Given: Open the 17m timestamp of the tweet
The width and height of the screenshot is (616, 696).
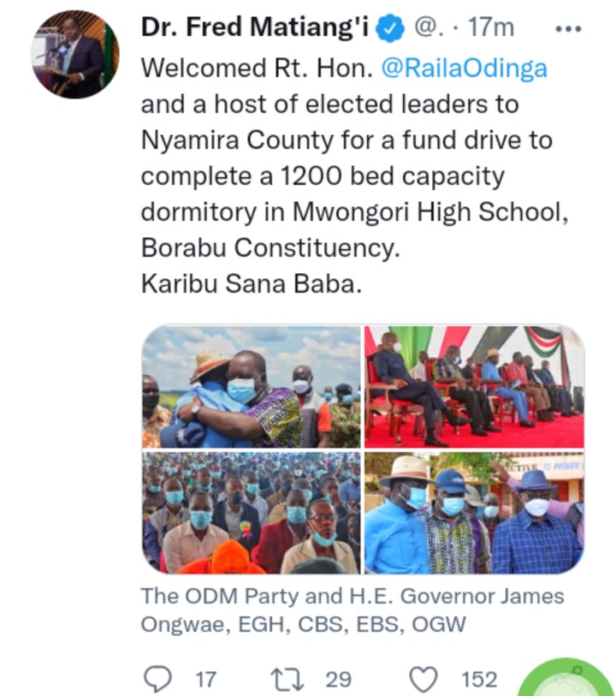Looking at the screenshot, I should point(491,27).
